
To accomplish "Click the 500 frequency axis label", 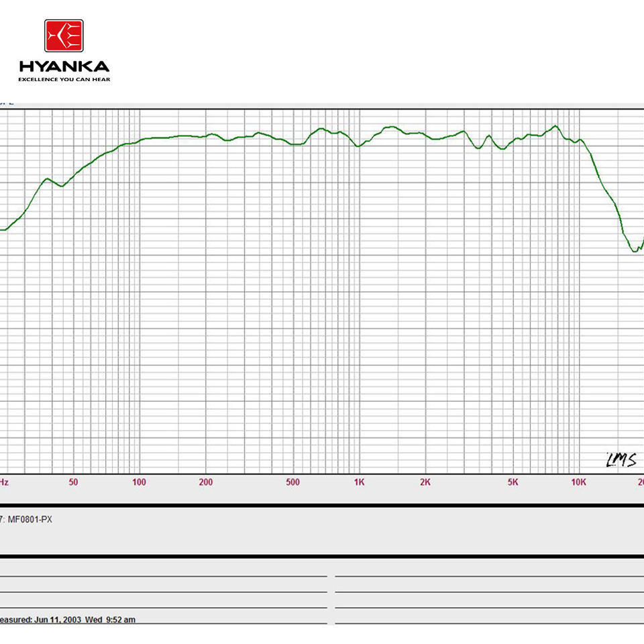I will [x=293, y=482].
